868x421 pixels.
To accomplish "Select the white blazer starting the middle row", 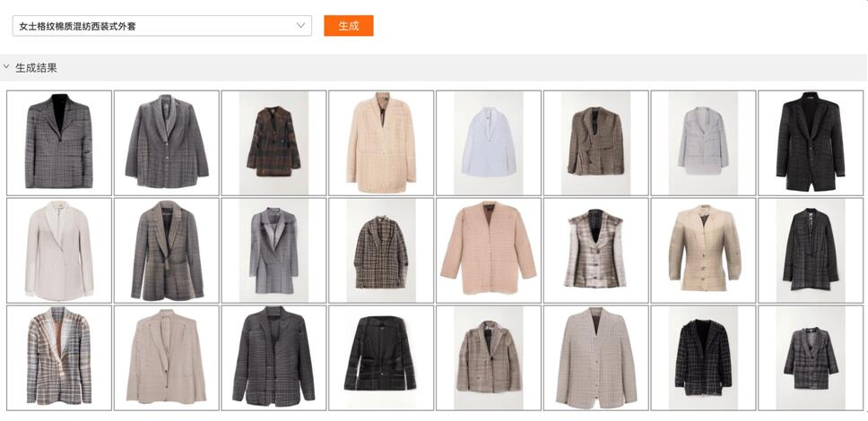I will pos(58,251).
